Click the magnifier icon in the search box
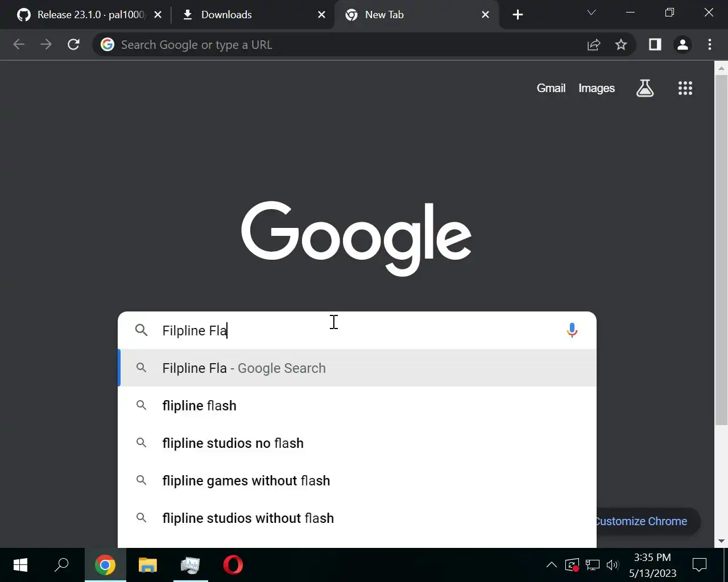Screen dimensions: 728x582 (x=141, y=330)
